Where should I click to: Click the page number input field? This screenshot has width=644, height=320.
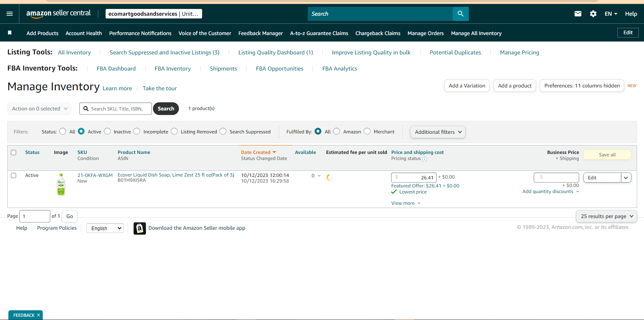35,216
